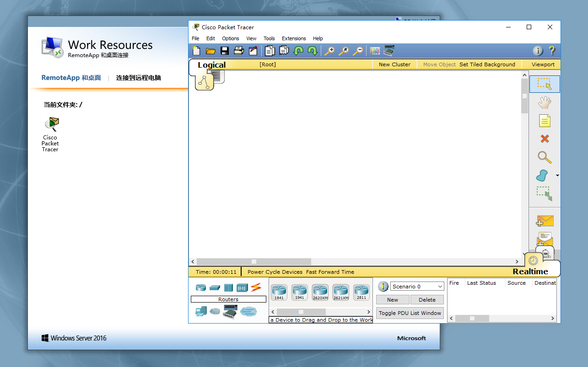Click the Open file folder icon
This screenshot has height=367, width=588.
tap(210, 51)
